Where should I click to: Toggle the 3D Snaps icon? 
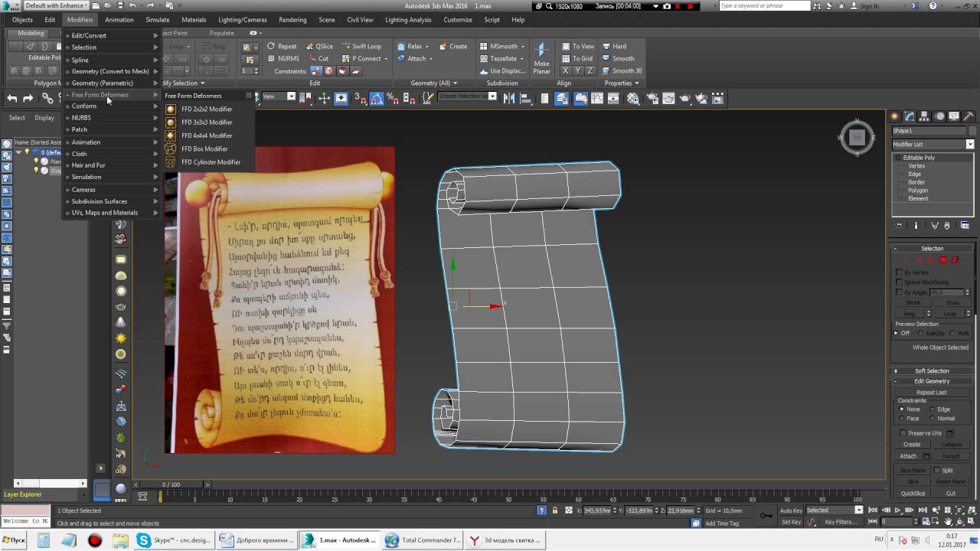click(360, 98)
